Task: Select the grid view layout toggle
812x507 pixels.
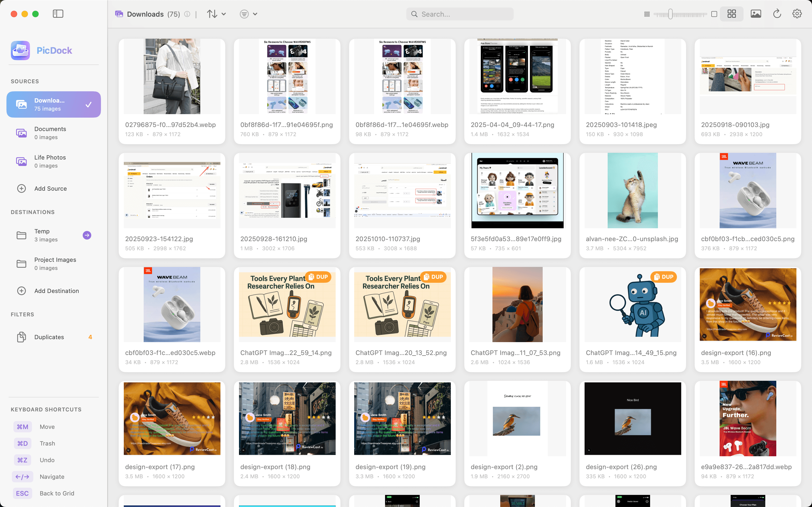Action: 731,14
